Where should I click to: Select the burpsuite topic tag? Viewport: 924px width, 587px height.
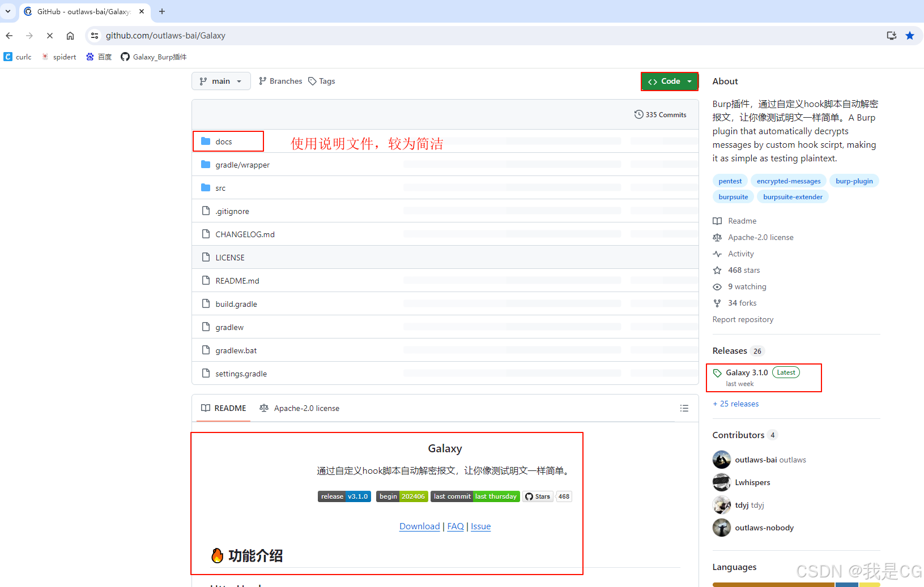733,197
